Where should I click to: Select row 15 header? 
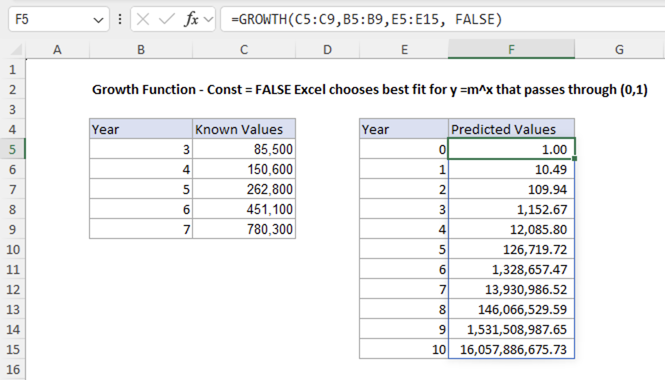[x=13, y=349]
